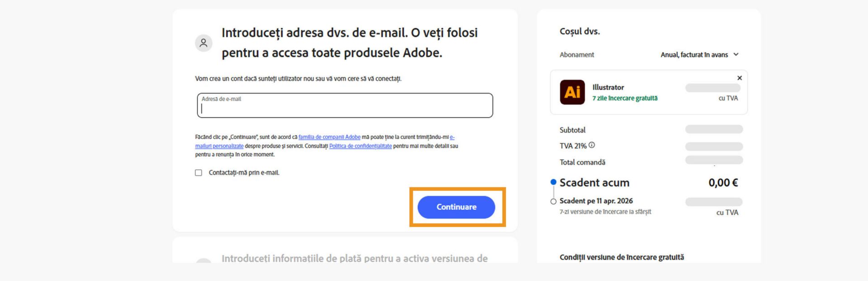Open the "Anual, facturat în avans" dropdown

[x=694, y=54]
